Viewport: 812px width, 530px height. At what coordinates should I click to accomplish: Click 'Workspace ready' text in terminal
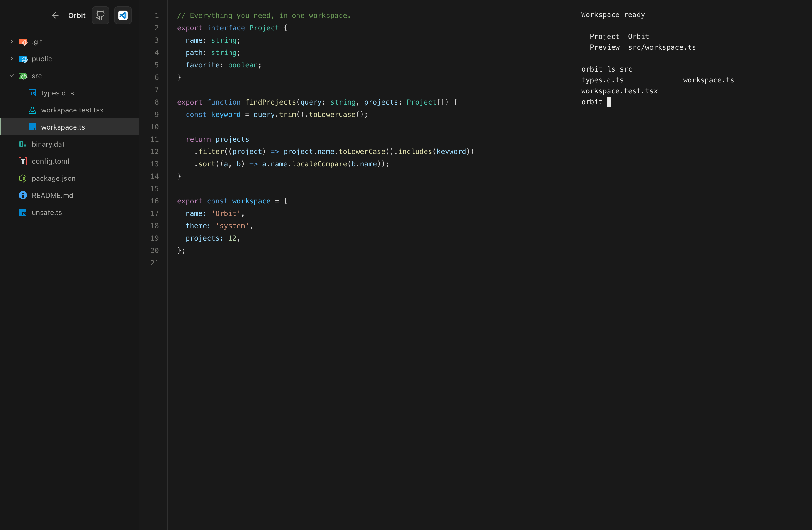pyautogui.click(x=613, y=15)
